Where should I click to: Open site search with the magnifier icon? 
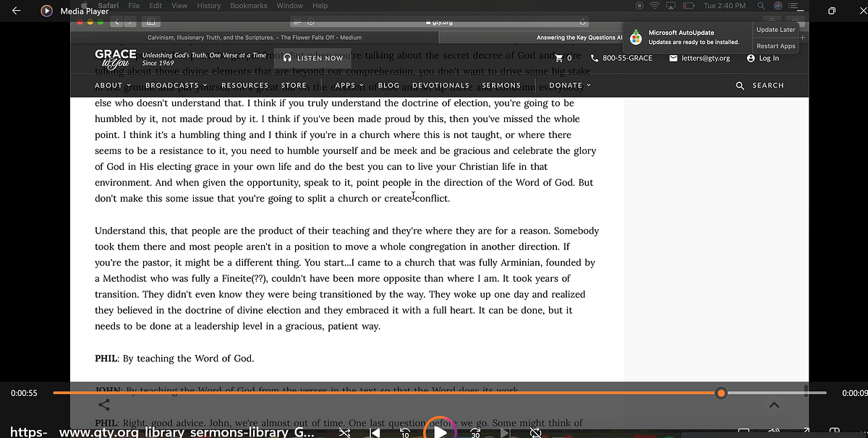(739, 85)
